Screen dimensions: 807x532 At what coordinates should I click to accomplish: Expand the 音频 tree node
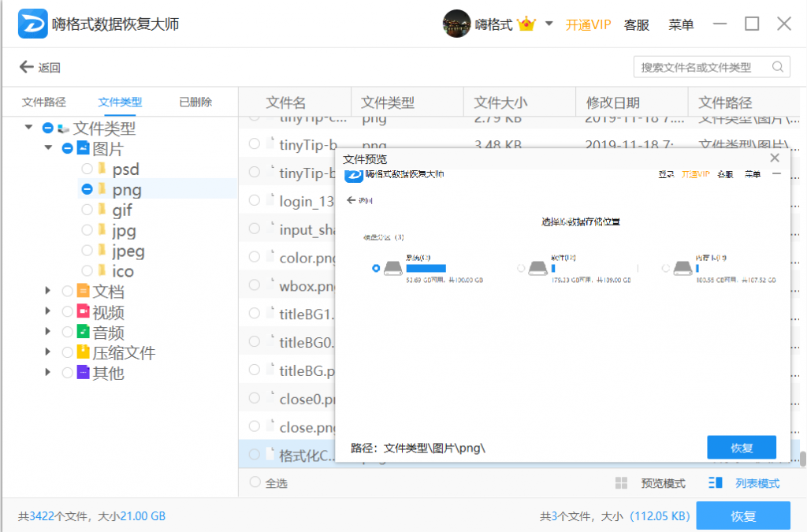pyautogui.click(x=48, y=331)
